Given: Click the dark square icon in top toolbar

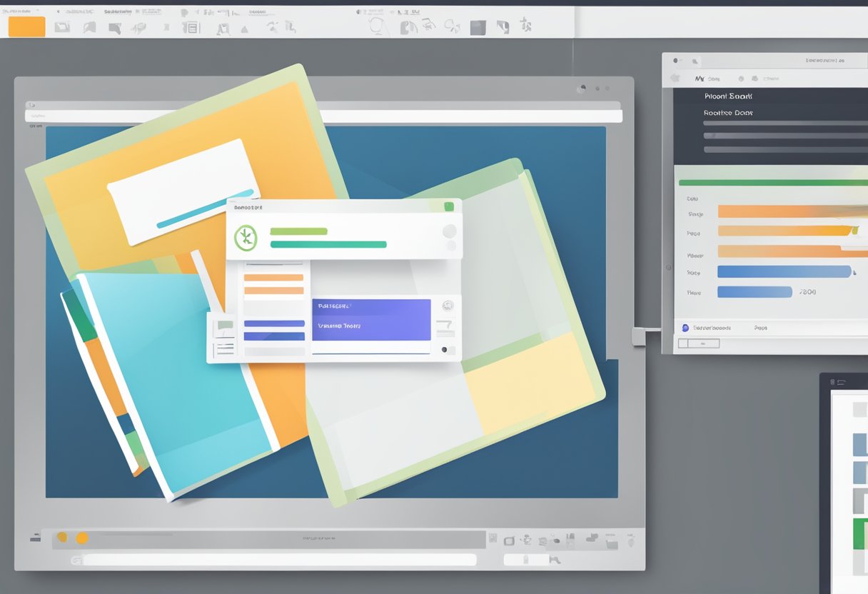Looking at the screenshot, I should tap(478, 27).
